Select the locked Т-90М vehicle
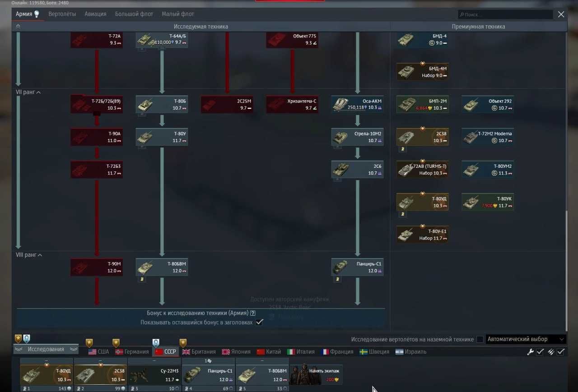The width and height of the screenshot is (578, 392). [97, 267]
